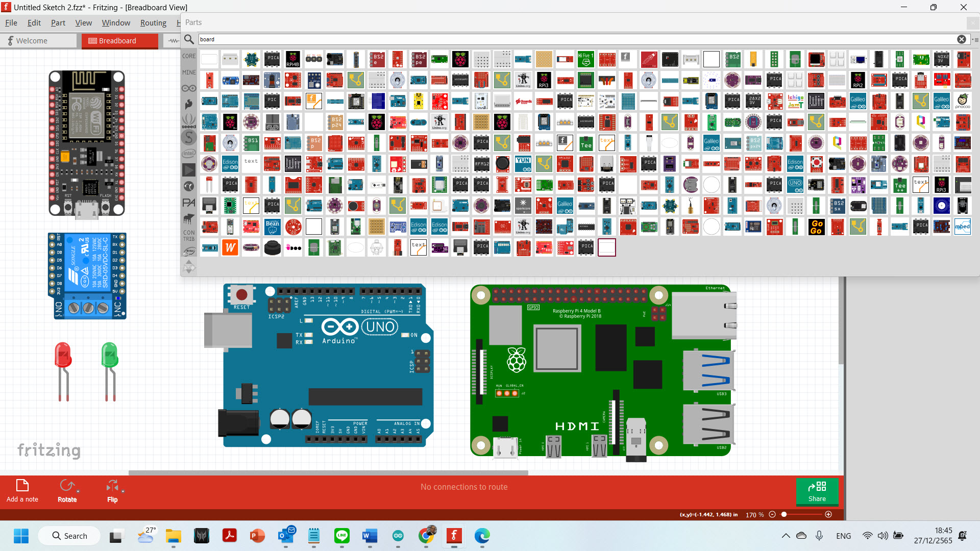Open the Edit menu
This screenshot has height=551, width=980.
[x=34, y=22]
